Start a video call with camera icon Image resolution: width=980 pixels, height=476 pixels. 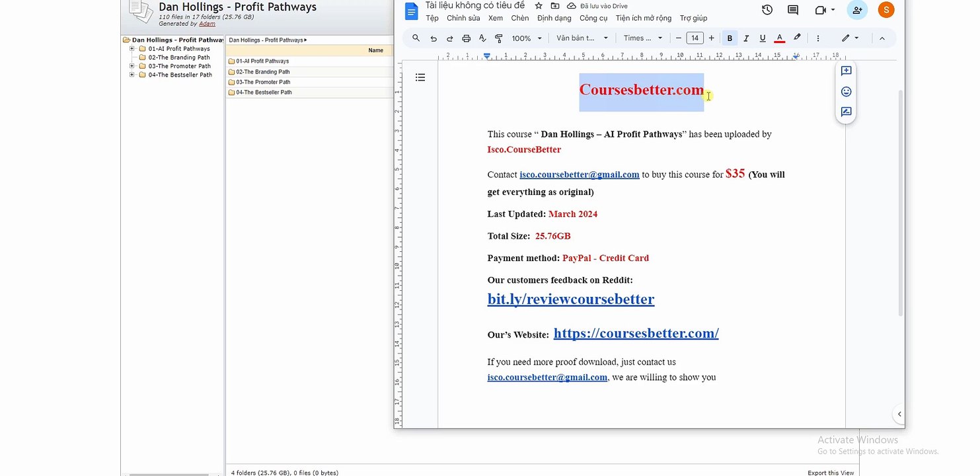[x=821, y=10]
